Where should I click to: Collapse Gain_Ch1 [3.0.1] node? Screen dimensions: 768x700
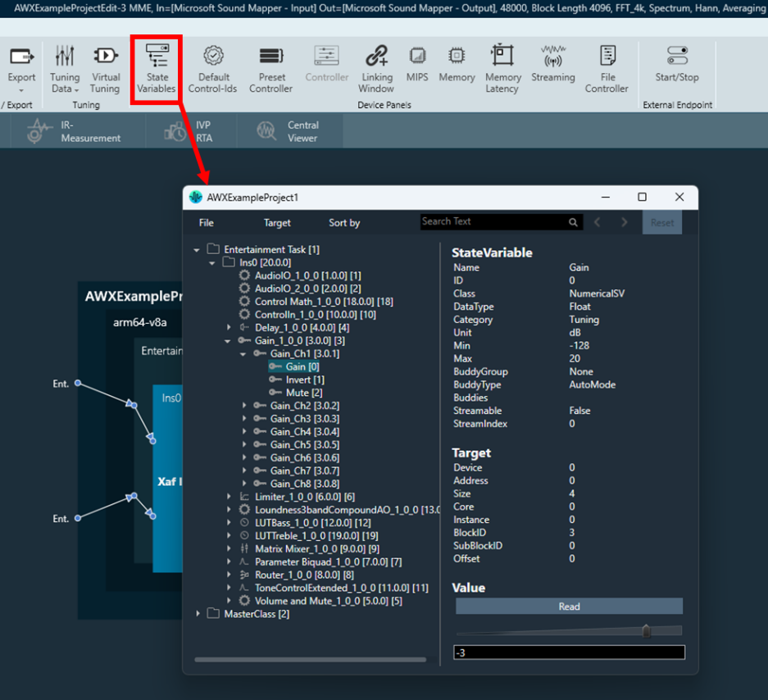pos(243,354)
